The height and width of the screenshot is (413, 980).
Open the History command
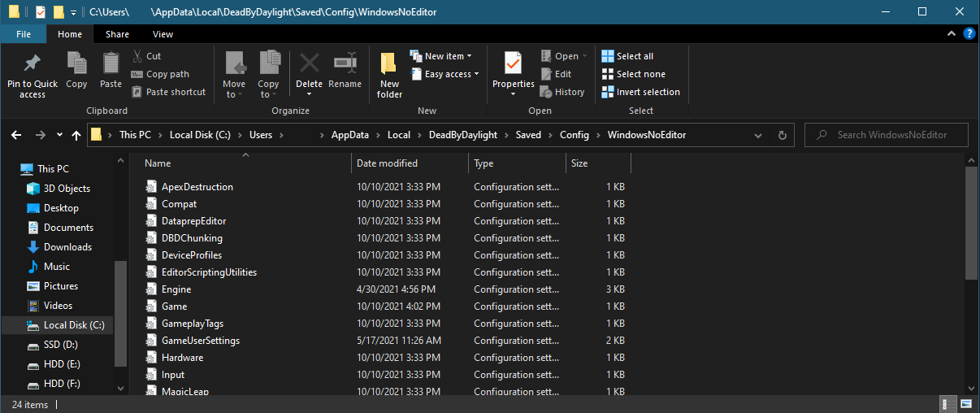pos(562,92)
